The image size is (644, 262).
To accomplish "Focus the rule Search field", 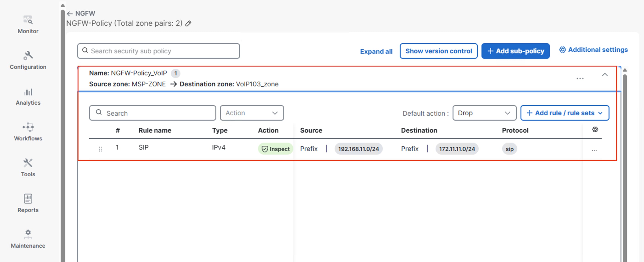I will pyautogui.click(x=152, y=113).
